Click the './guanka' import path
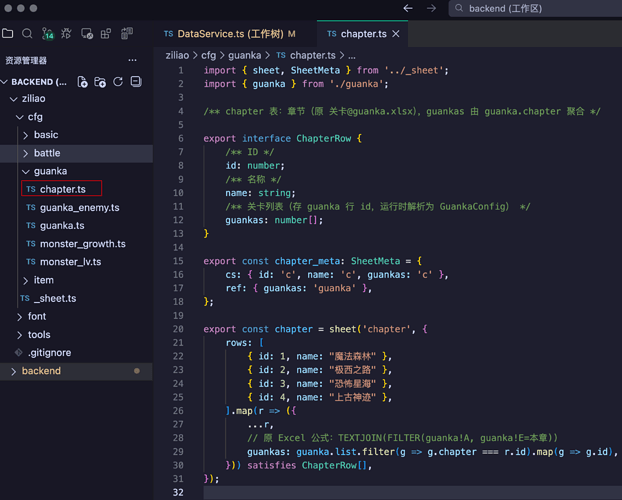The width and height of the screenshot is (622, 500). pos(357,84)
